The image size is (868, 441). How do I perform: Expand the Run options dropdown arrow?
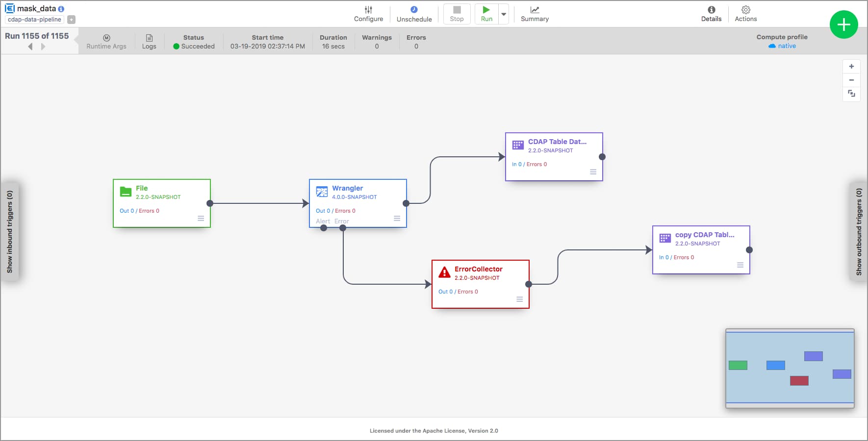504,14
